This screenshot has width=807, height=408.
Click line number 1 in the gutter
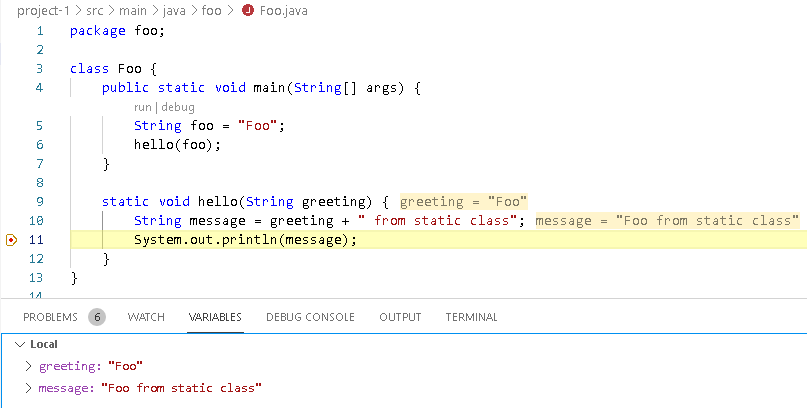(40, 31)
